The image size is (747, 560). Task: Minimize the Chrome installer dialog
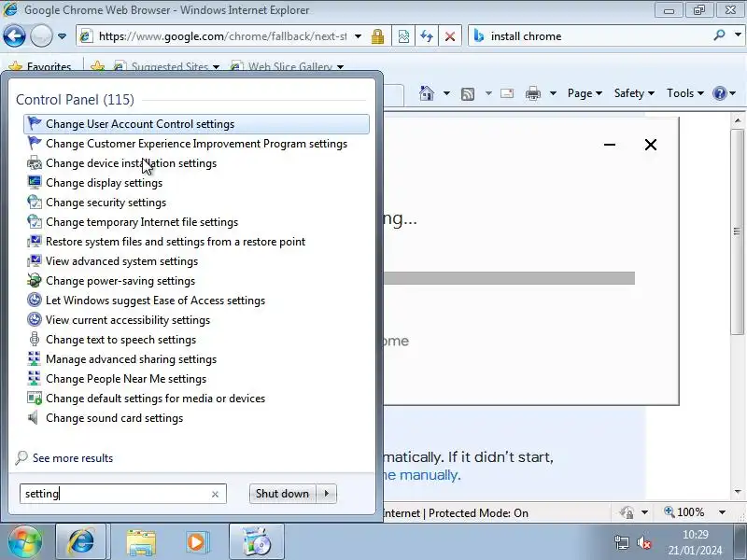(x=610, y=145)
